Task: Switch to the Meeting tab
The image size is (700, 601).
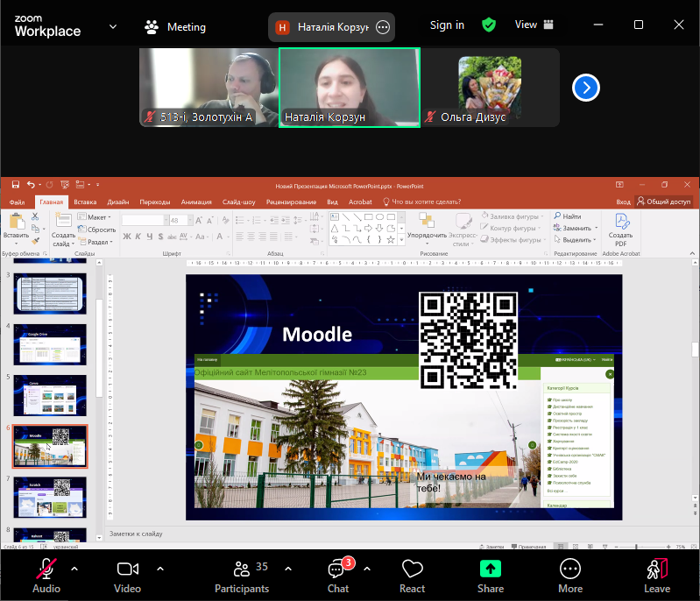Action: click(175, 27)
